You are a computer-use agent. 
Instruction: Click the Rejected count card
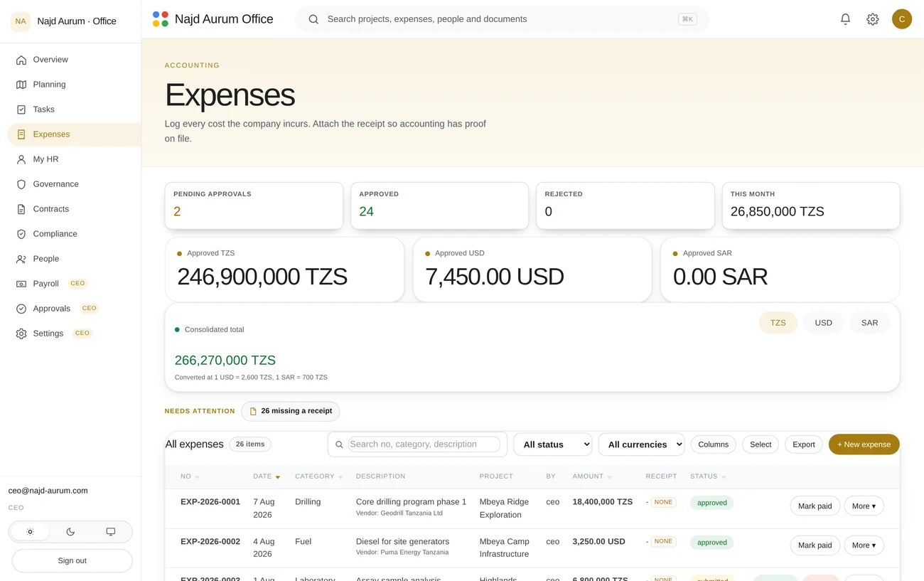(x=625, y=206)
